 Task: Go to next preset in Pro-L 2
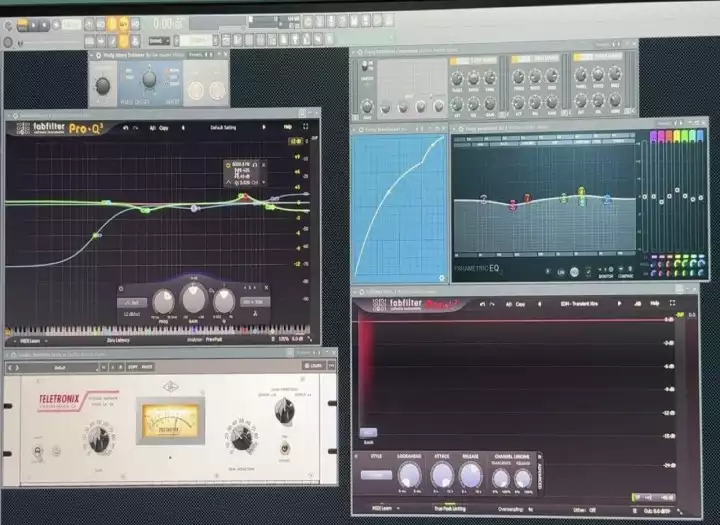point(619,304)
